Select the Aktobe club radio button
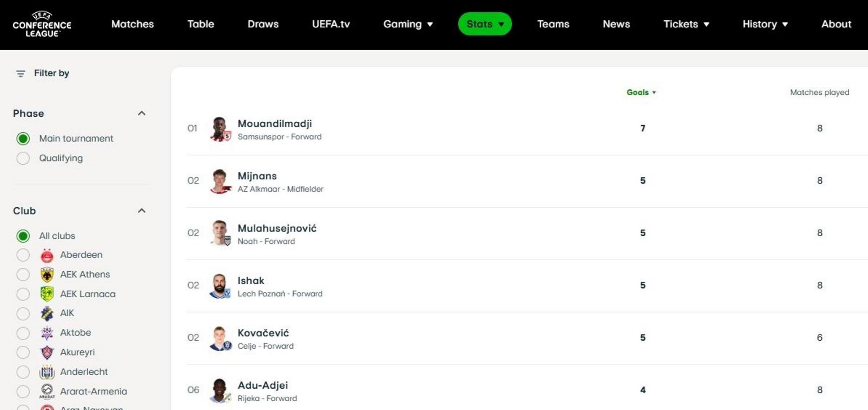The width and height of the screenshot is (868, 410). [23, 333]
